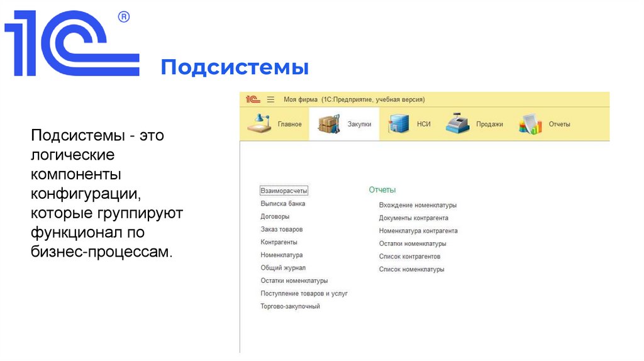
Task: Open the Контрагенты catalog link
Action: coord(279,242)
